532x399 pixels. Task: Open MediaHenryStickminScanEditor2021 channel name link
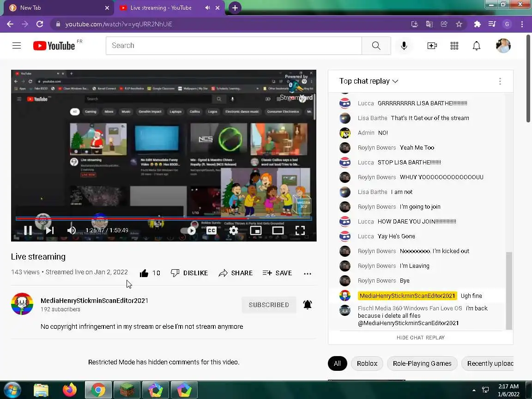click(x=94, y=301)
